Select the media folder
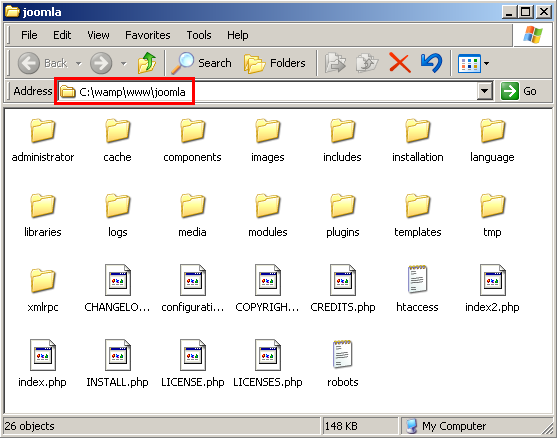Viewport: 557px width, 438px height. tap(193, 216)
